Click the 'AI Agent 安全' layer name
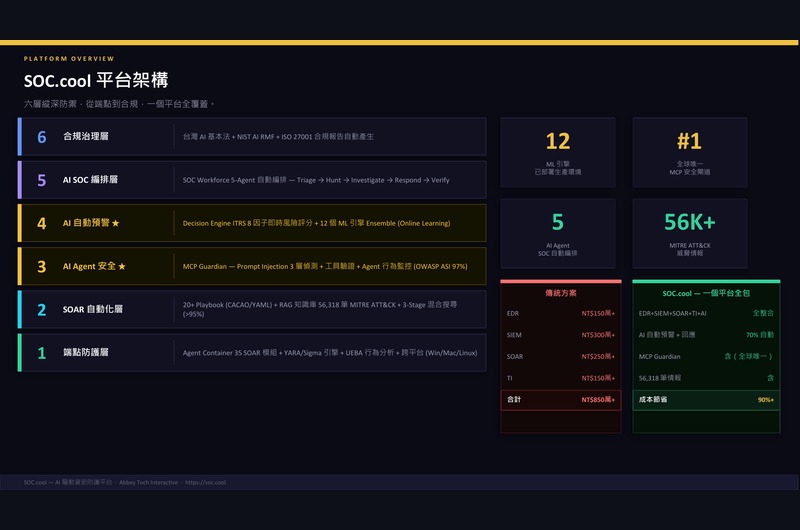800x530 pixels. pos(89,266)
